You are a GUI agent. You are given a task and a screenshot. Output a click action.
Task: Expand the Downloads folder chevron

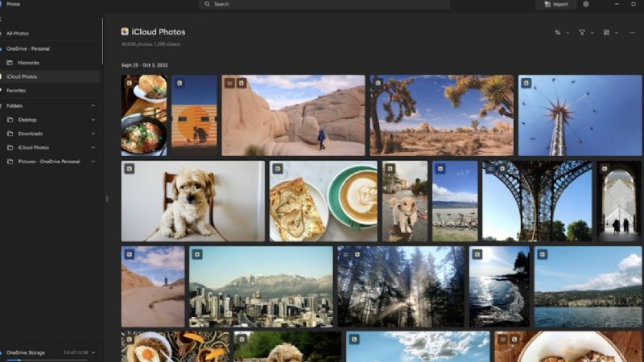(x=93, y=134)
